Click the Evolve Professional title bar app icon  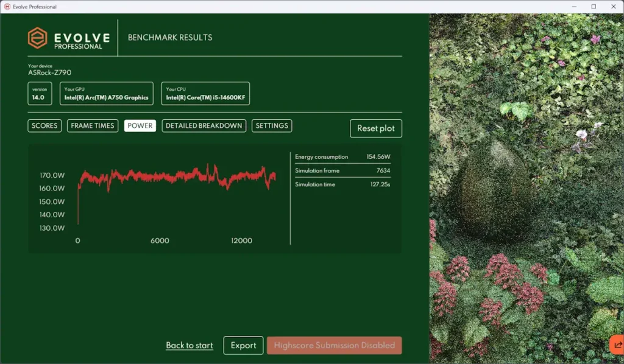7,6
